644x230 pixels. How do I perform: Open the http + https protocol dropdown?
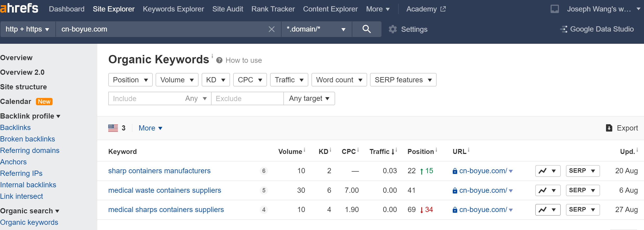28,29
